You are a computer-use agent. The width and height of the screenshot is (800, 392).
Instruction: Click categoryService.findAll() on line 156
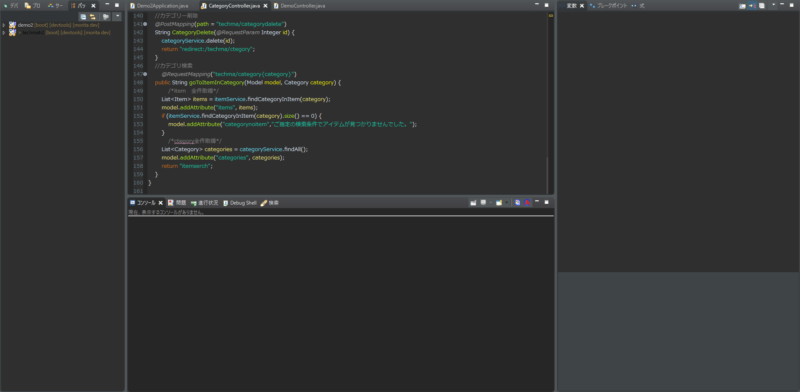click(273, 149)
